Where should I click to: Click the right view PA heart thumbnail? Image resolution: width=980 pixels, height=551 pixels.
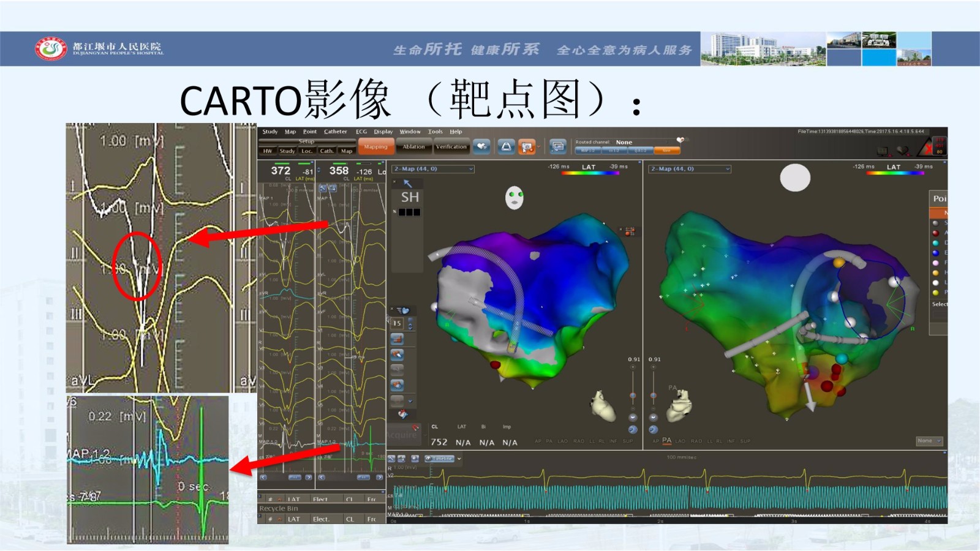point(679,406)
